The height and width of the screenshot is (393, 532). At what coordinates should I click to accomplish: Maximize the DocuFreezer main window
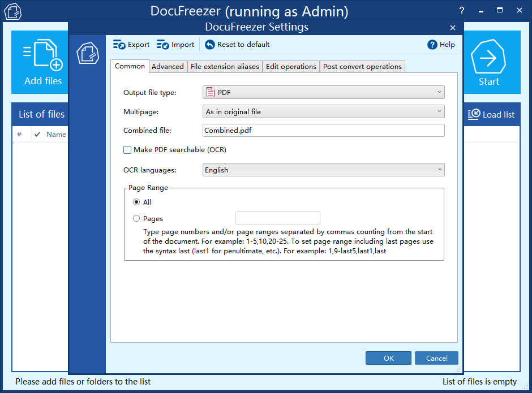(499, 10)
